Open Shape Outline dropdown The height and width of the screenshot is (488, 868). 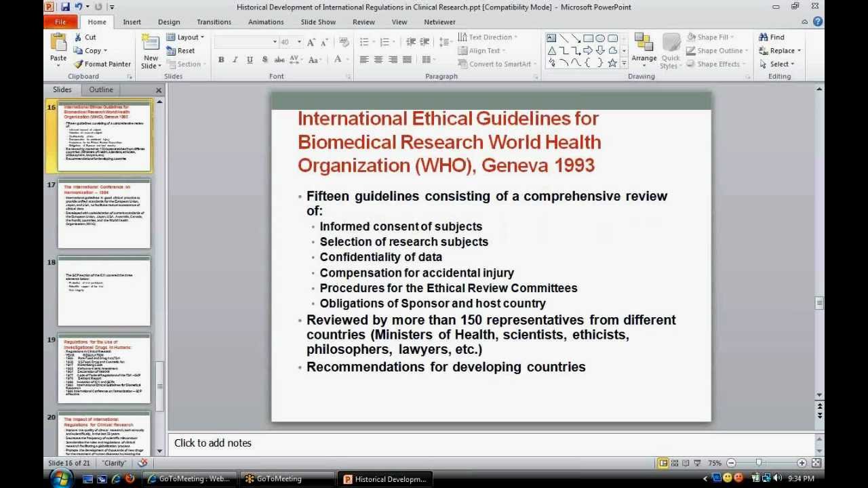point(717,51)
